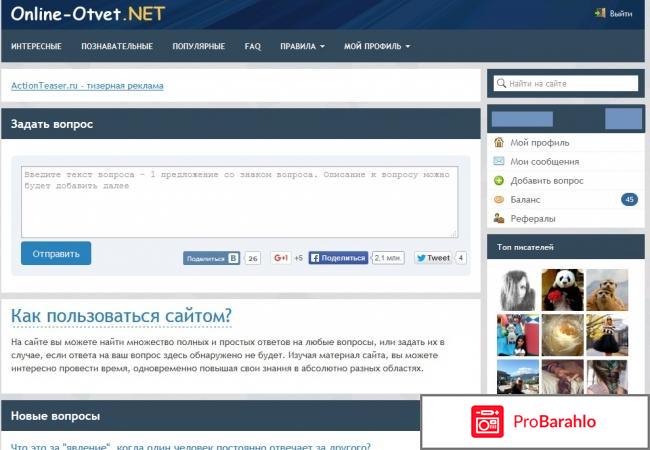Click the Facebook share count 2,1 млн

(388, 258)
